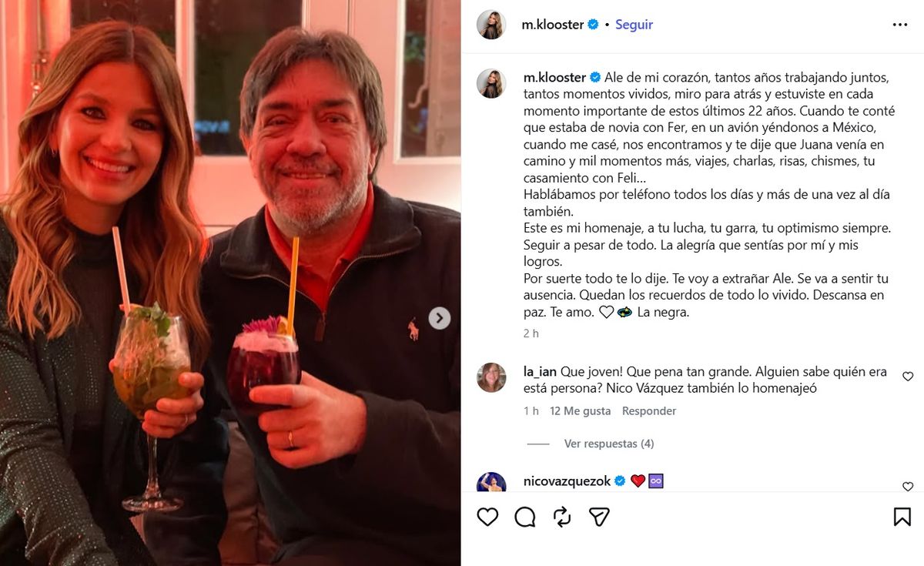Image resolution: width=924 pixels, height=566 pixels.
Task: Click the repost arrows icon
Action: tap(562, 517)
